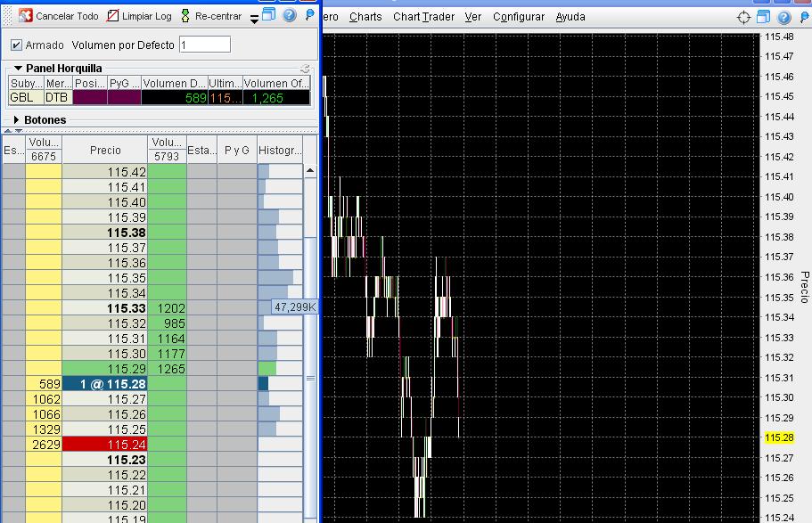Click ask volume 1265 at 115.29
812x523 pixels.
tap(167, 369)
